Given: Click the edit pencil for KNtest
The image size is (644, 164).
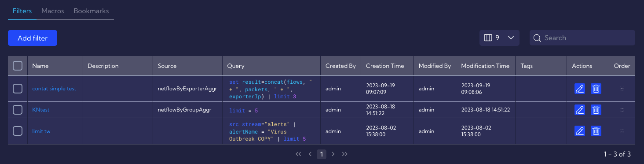Looking at the screenshot, I should point(580,110).
